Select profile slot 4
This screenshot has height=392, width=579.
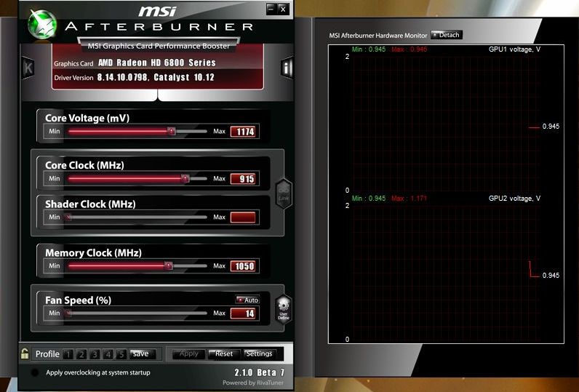(x=108, y=354)
